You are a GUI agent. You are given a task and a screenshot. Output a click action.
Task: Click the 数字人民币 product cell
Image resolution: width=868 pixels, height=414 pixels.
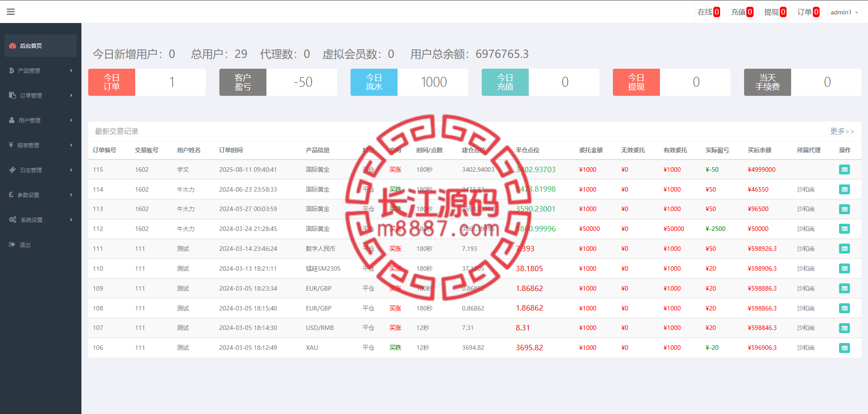(320, 249)
